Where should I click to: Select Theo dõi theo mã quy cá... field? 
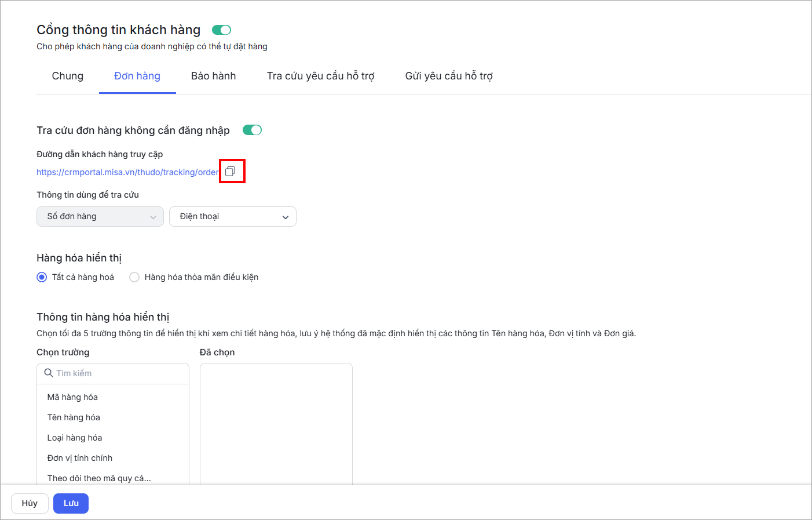pos(113,478)
